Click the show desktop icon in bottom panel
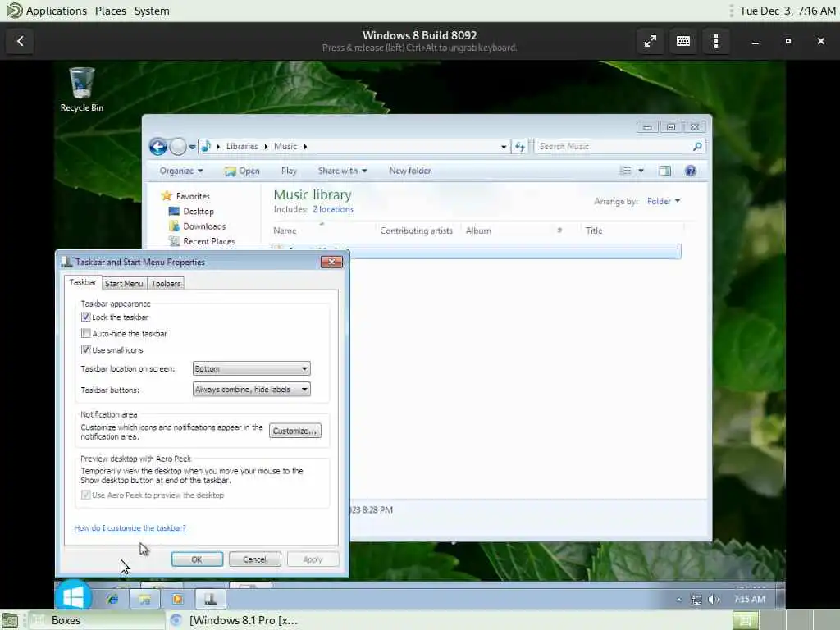The height and width of the screenshot is (630, 840). (10, 620)
